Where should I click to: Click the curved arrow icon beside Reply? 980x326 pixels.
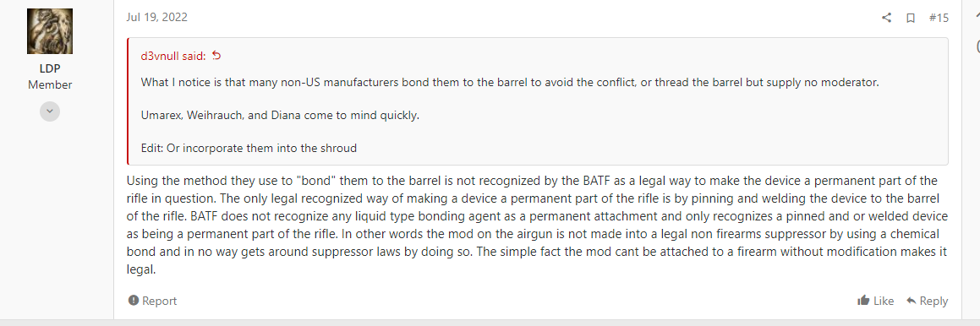coord(912,301)
